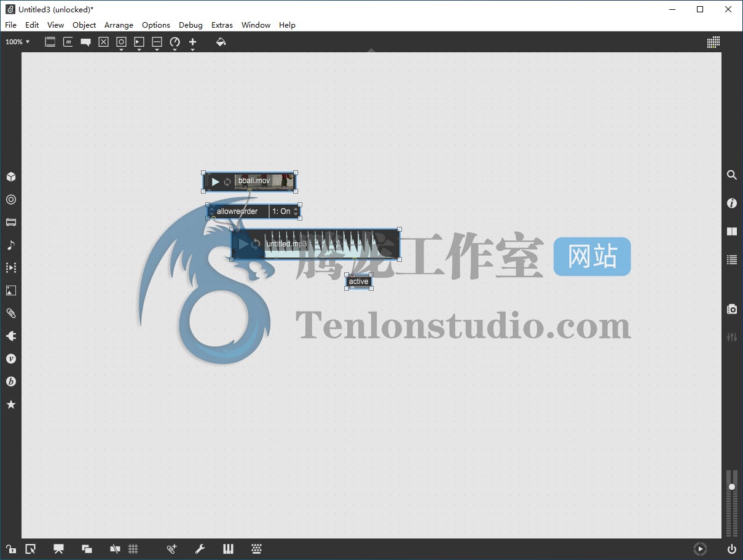Toggle grid display on the patcher
Screen dimensions: 743x560
pos(133,549)
